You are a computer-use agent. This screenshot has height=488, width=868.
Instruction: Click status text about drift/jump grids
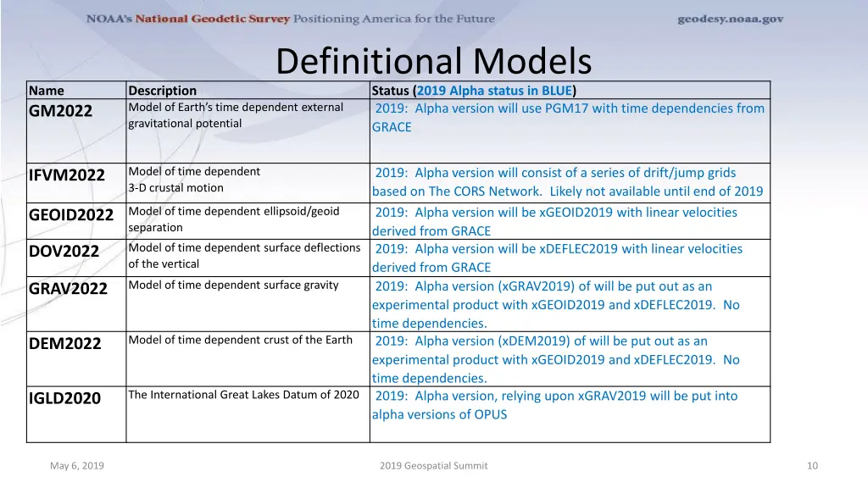[x=567, y=182]
